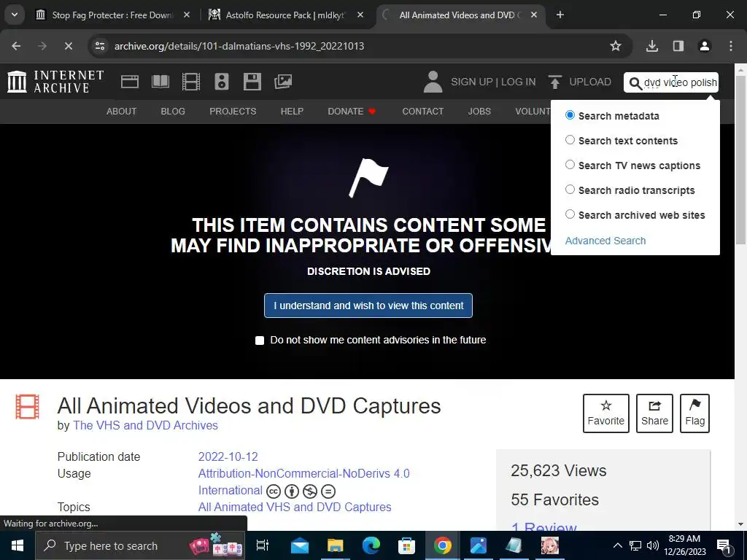Click I understand and wish to view

click(368, 306)
